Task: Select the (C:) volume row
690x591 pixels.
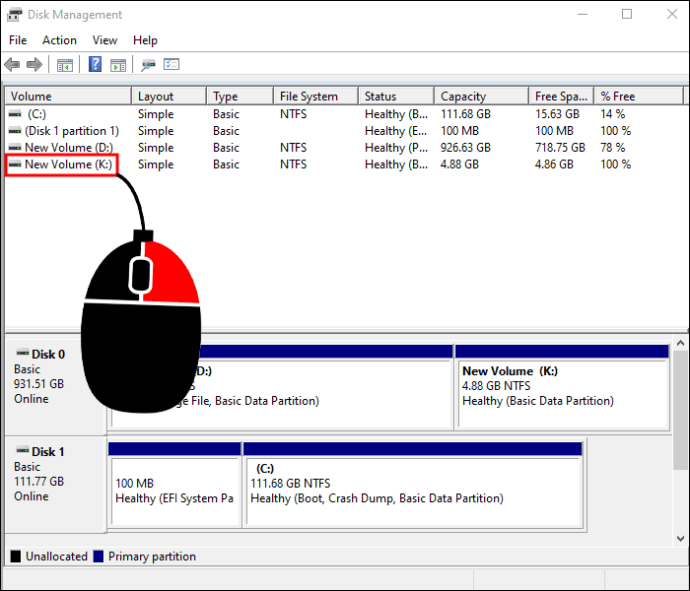Action: [37, 114]
